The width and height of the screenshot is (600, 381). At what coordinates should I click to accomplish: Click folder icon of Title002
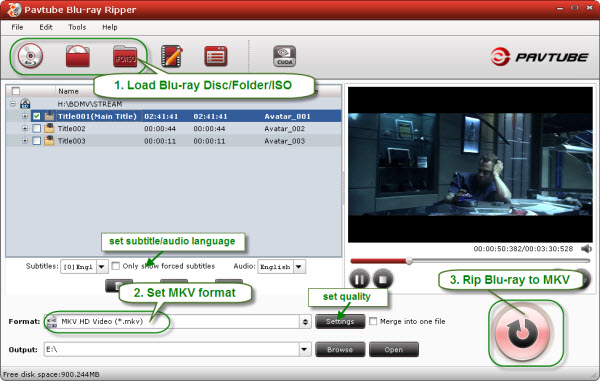49,129
